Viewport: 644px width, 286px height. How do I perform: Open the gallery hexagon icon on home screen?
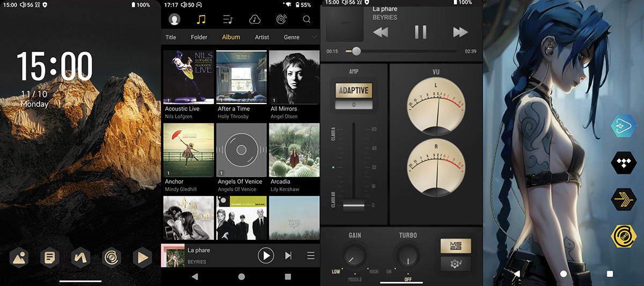[19, 258]
